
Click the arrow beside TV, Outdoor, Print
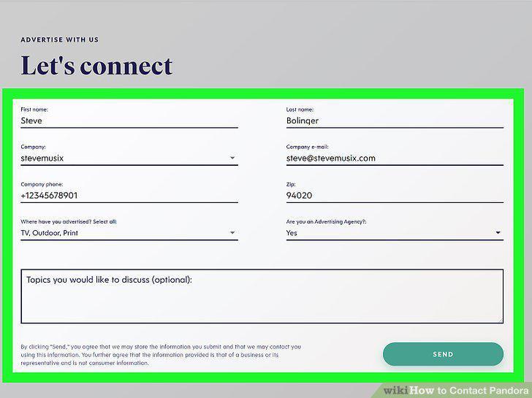(232, 232)
